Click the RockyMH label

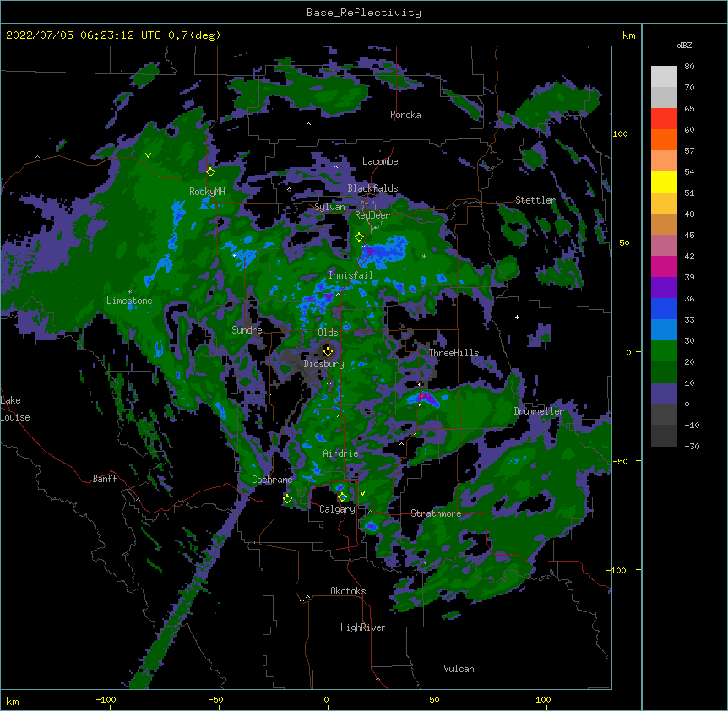pos(207,192)
